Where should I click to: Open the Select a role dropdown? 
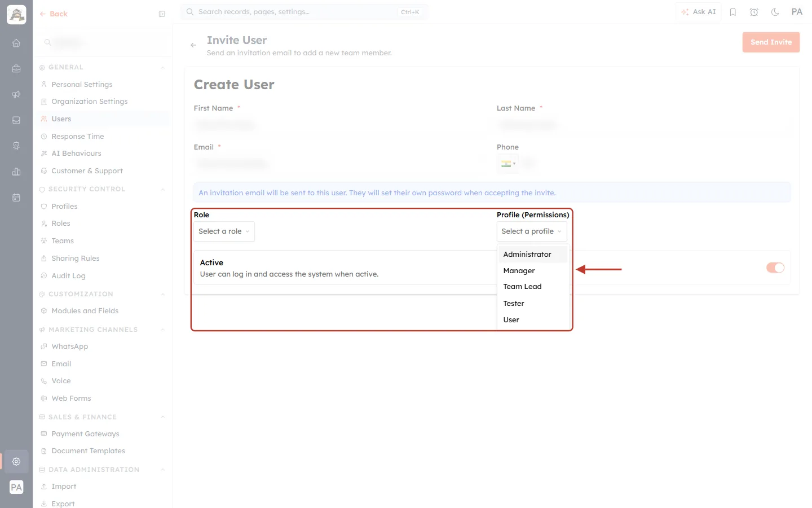pyautogui.click(x=224, y=231)
